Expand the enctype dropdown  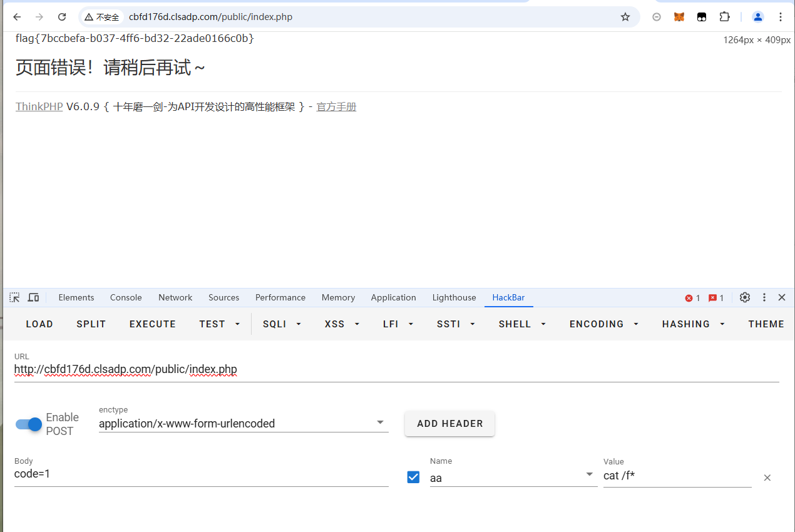click(380, 422)
